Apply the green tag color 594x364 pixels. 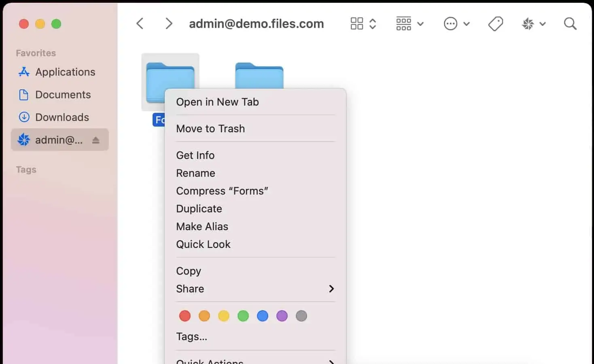(x=243, y=316)
